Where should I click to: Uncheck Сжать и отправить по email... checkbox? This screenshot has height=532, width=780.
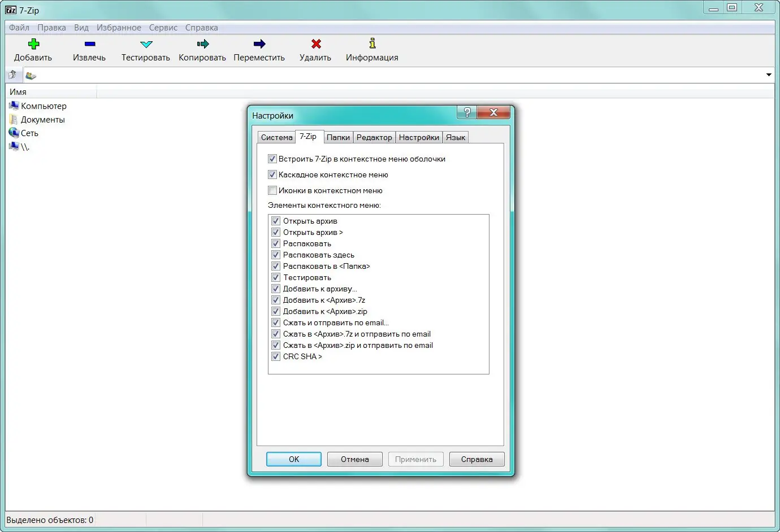[276, 322]
